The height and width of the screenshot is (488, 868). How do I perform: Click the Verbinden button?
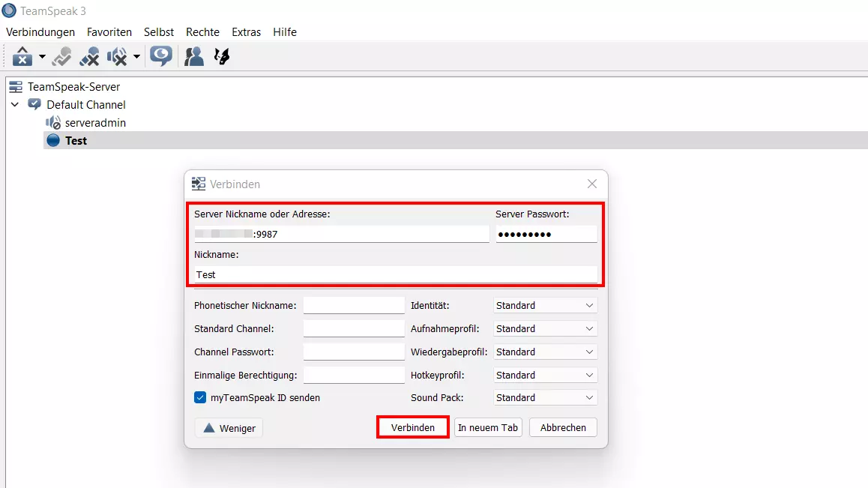point(412,427)
